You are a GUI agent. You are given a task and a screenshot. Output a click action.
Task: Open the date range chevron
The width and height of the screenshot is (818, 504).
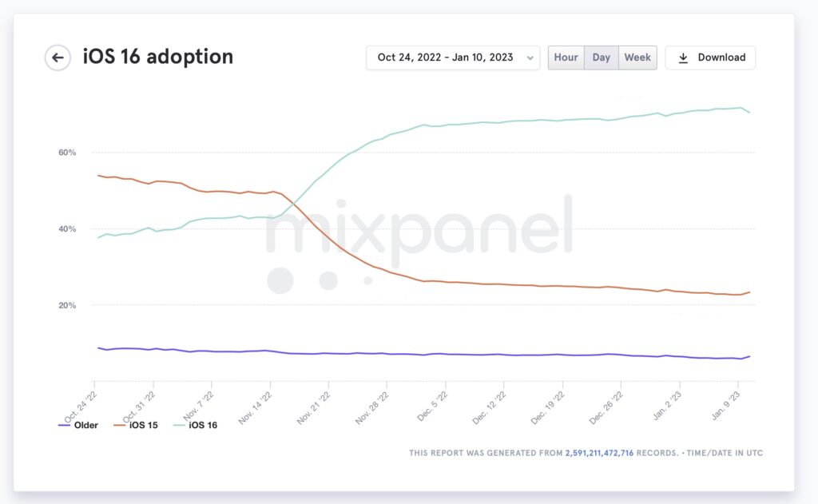point(530,58)
